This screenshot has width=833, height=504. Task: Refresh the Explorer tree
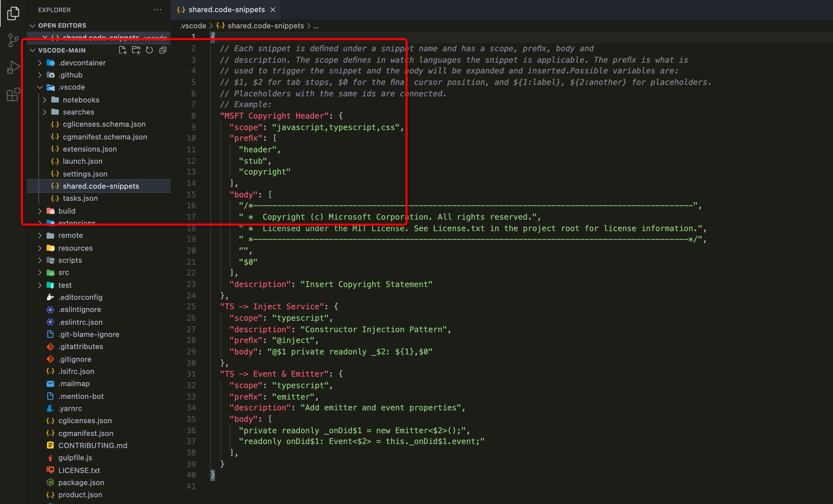coord(149,50)
